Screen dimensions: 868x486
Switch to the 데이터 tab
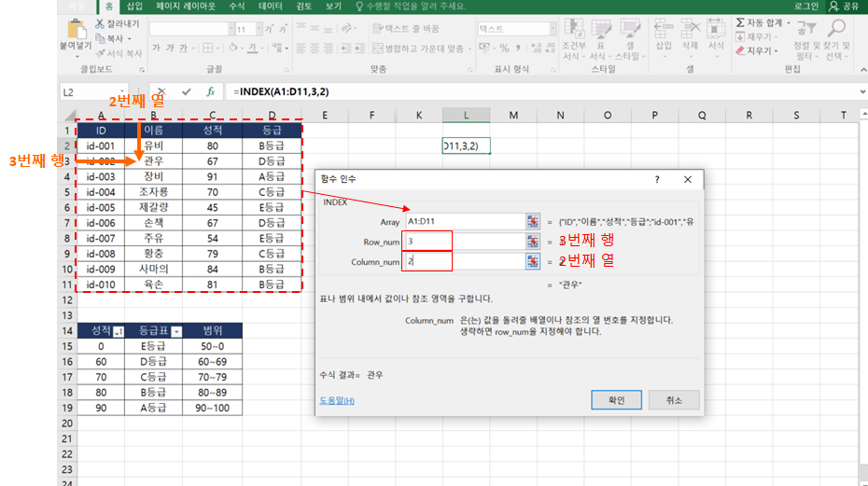pyautogui.click(x=270, y=7)
